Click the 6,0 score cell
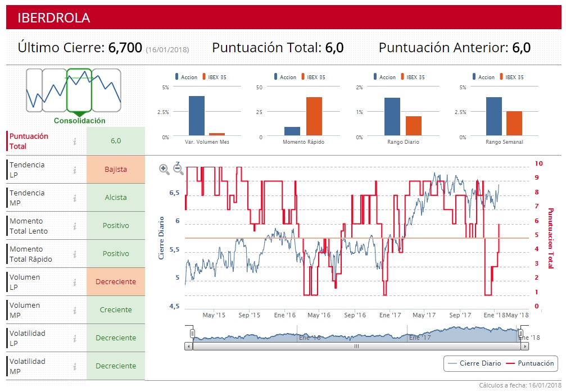 point(116,141)
